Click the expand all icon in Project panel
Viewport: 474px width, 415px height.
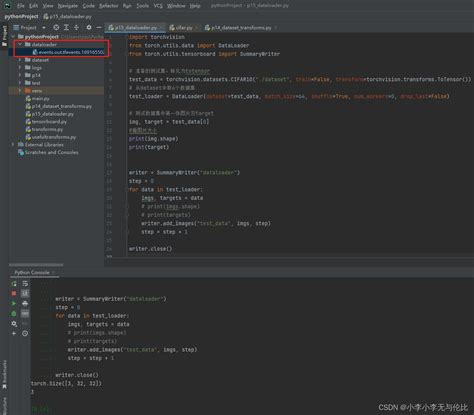(x=66, y=27)
